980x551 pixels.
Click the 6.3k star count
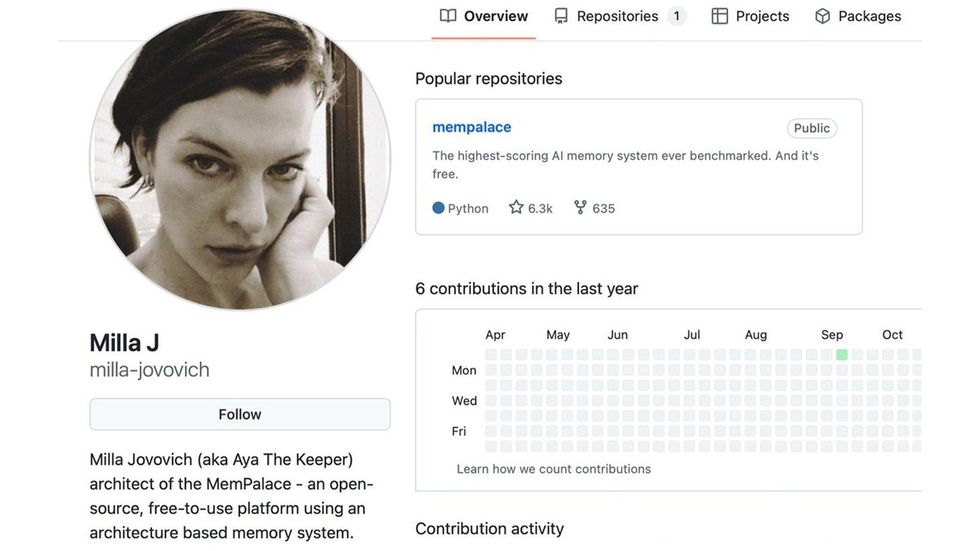(539, 208)
